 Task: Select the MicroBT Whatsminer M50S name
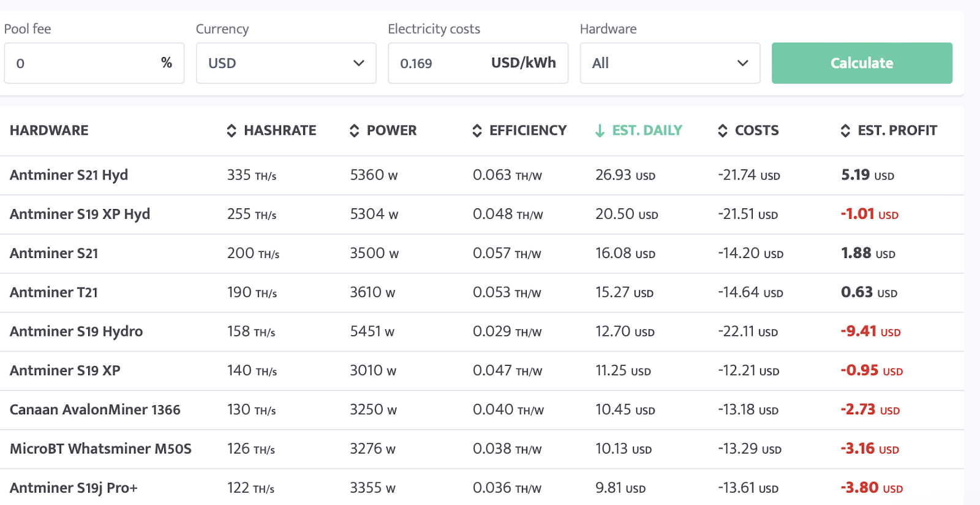click(x=100, y=449)
